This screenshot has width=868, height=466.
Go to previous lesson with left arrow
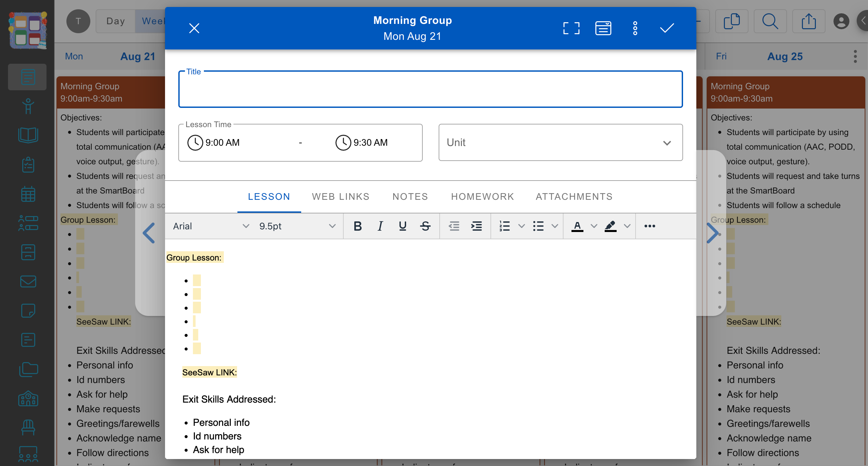149,233
